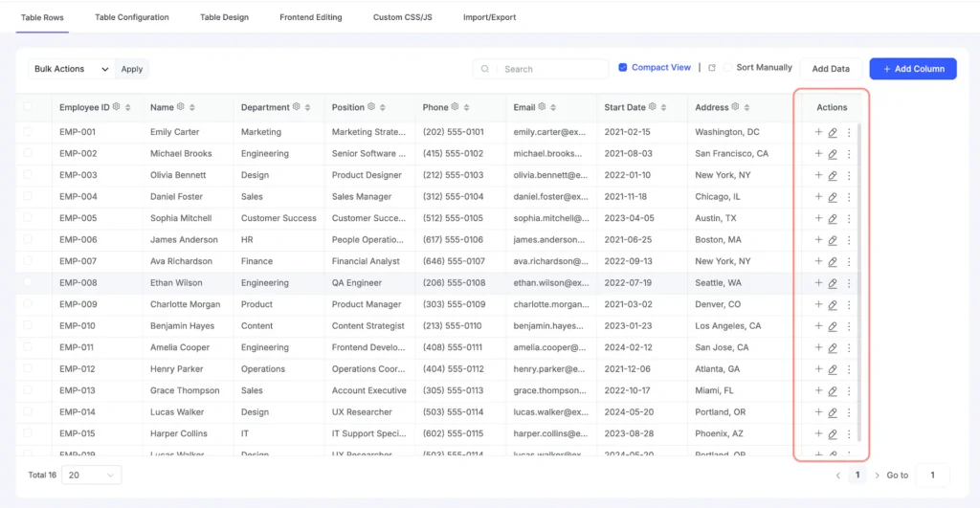The width and height of the screenshot is (980, 508).
Task: Open more options for EMP-015 row
Action: 849,433
